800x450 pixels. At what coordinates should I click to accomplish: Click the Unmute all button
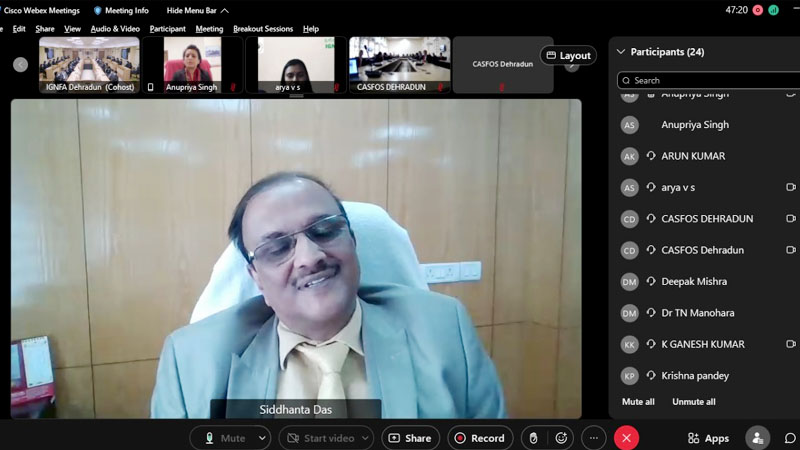(x=693, y=402)
